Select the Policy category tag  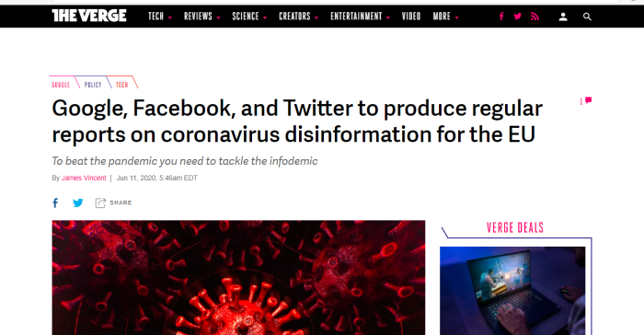pos(93,85)
